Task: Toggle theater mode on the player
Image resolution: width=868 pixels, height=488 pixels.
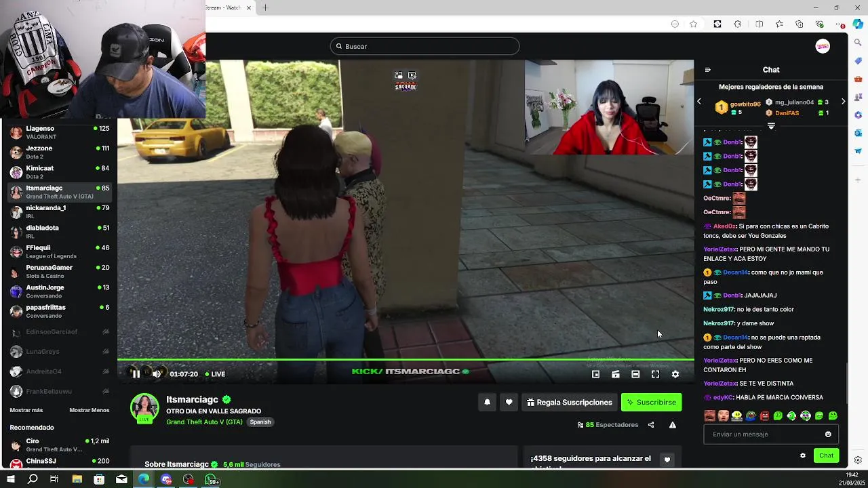Action: tap(635, 374)
